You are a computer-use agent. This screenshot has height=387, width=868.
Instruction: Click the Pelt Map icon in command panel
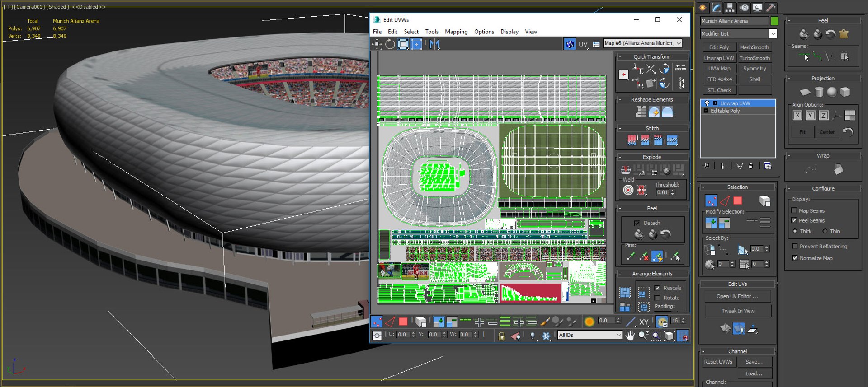(844, 34)
